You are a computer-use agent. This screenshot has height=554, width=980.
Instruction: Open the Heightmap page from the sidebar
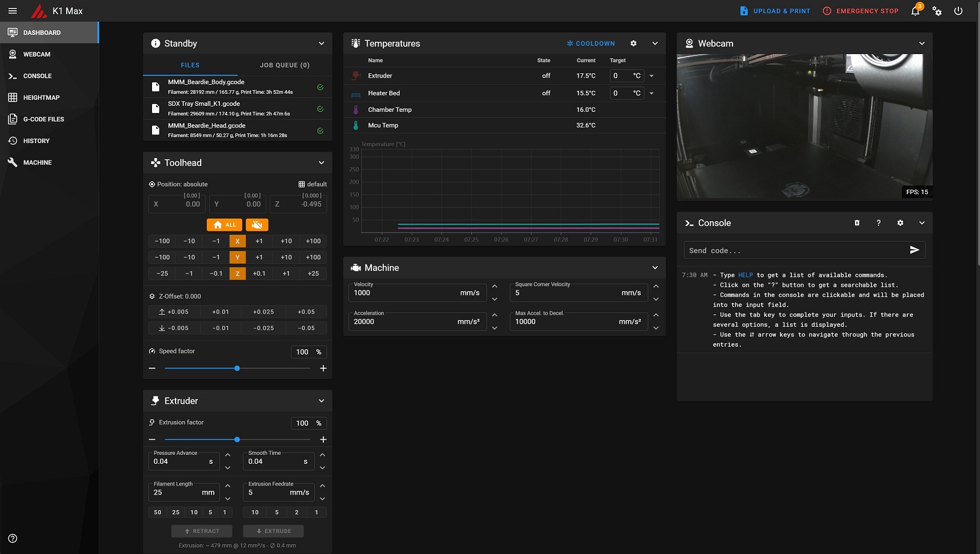tap(43, 97)
